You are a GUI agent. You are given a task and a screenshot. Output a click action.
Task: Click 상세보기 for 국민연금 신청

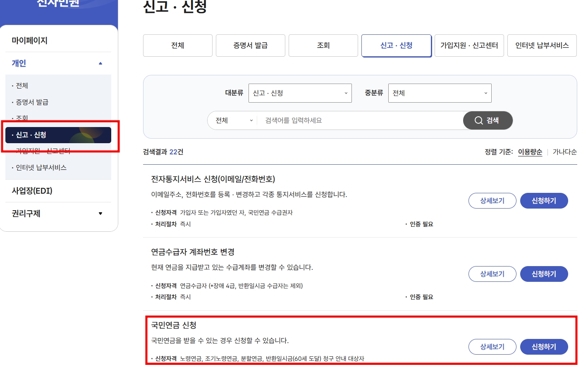coord(492,347)
